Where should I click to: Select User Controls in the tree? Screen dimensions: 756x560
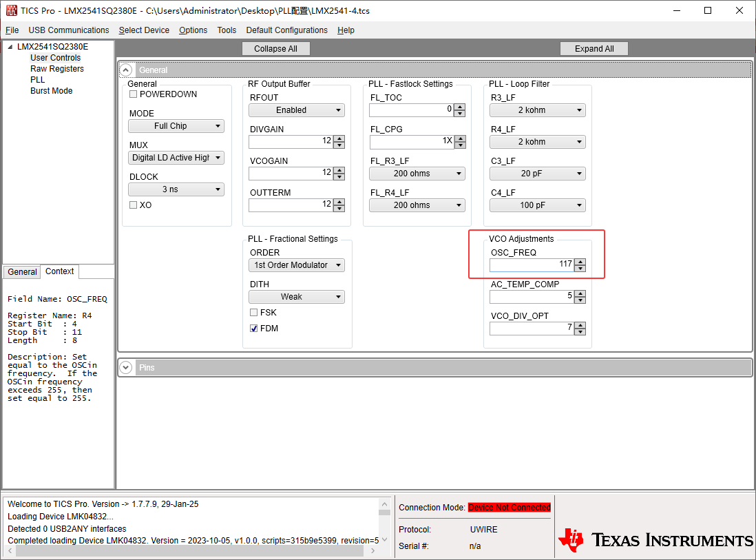click(x=56, y=58)
